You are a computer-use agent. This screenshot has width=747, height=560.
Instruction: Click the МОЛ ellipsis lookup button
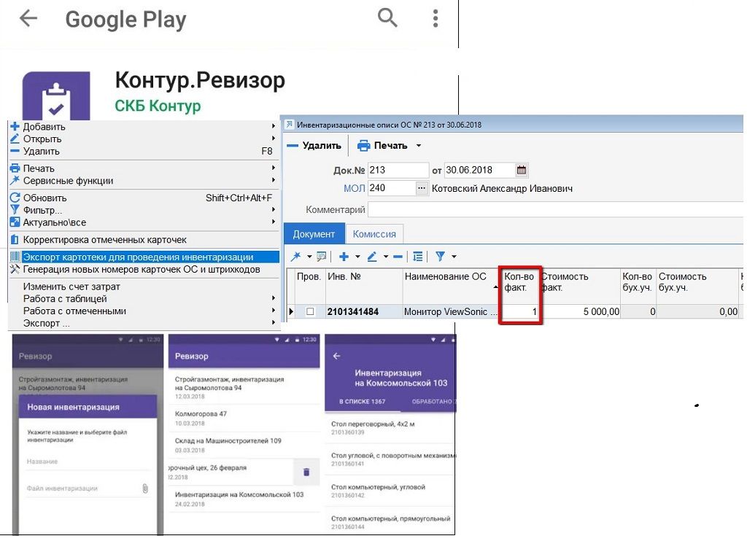(422, 188)
